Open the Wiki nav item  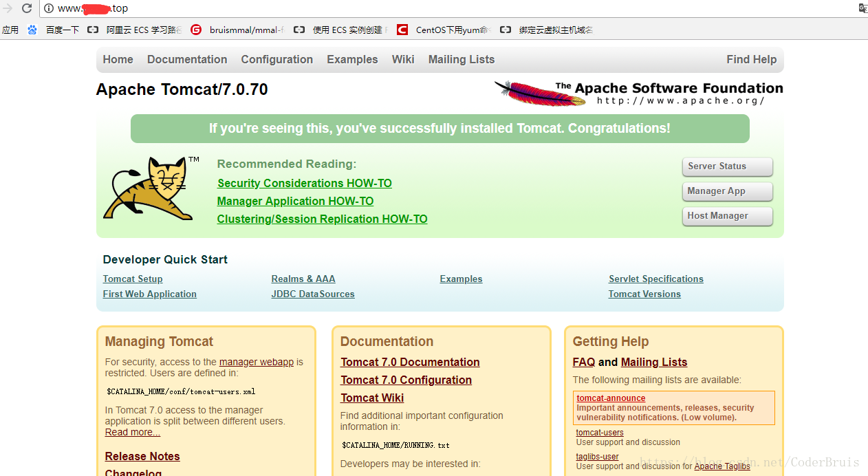tap(403, 59)
